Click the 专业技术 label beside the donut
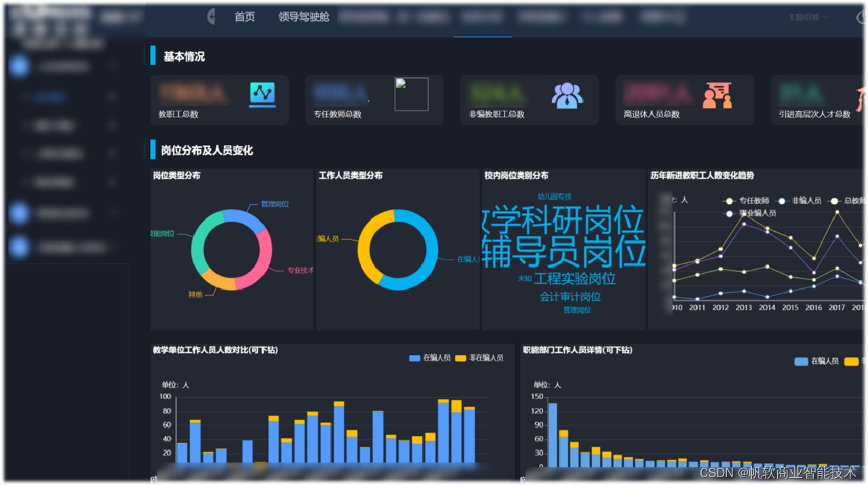 click(300, 270)
